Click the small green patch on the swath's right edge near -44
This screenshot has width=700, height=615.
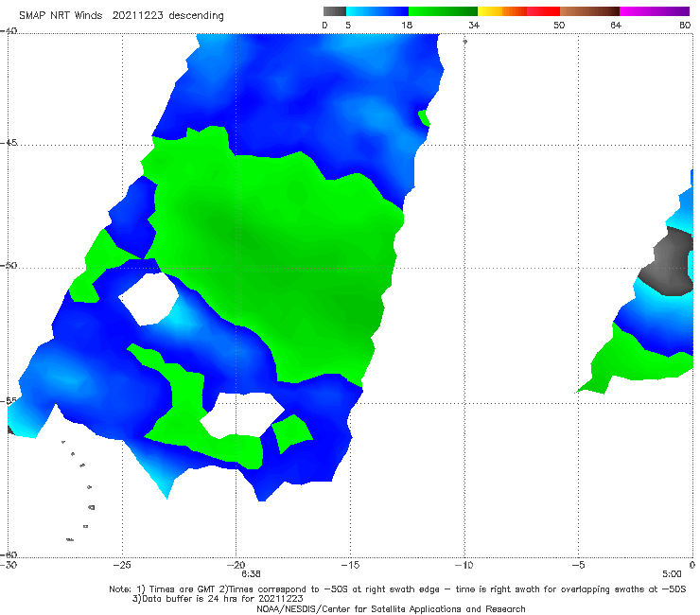pyautogui.click(x=424, y=118)
